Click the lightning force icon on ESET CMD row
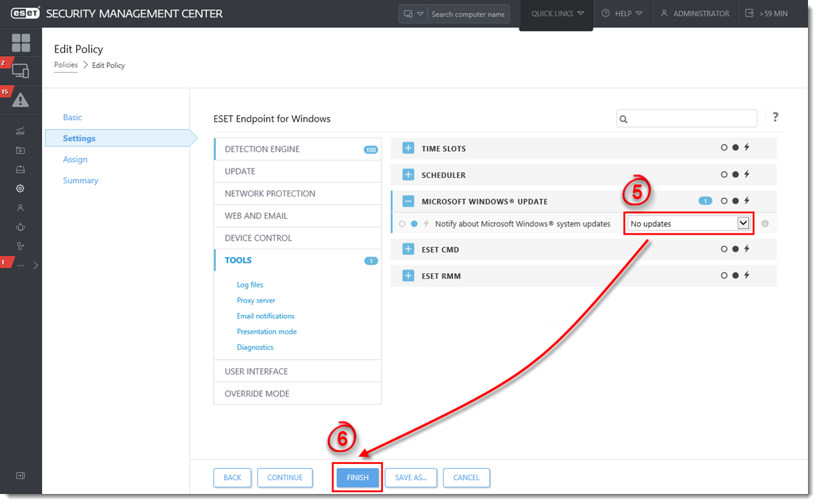The width and height of the screenshot is (818, 504). point(747,249)
